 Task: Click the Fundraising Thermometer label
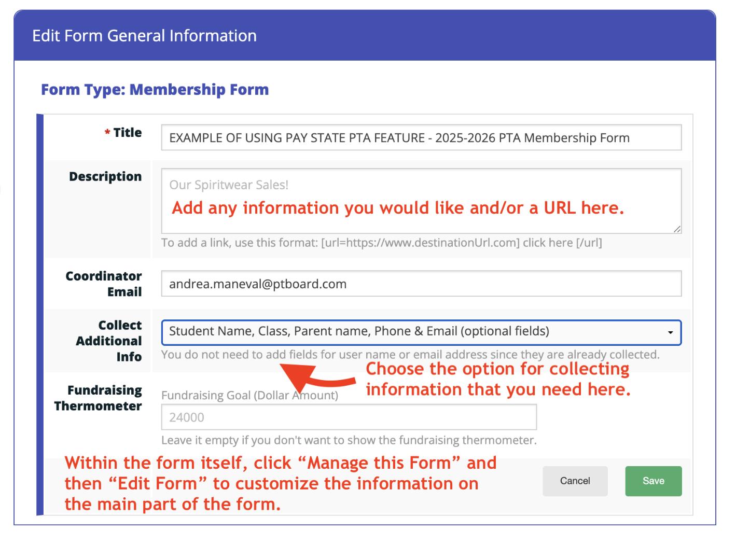(x=98, y=398)
